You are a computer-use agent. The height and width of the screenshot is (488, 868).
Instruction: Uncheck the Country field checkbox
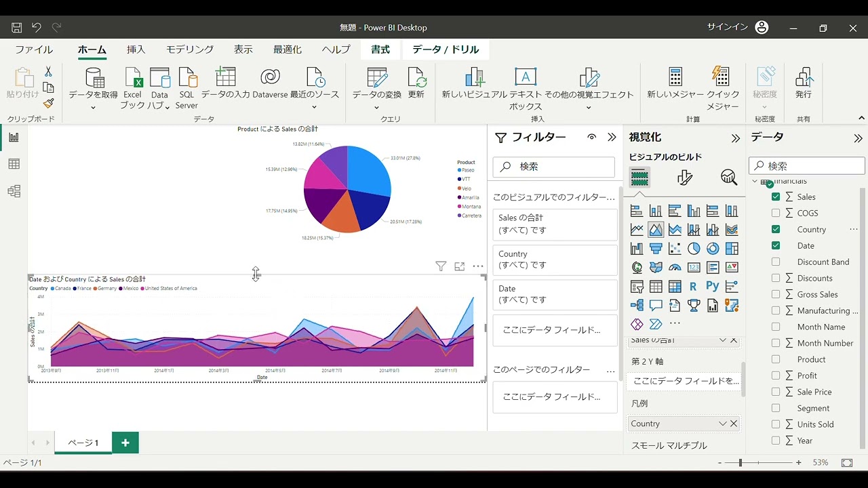[776, 229]
